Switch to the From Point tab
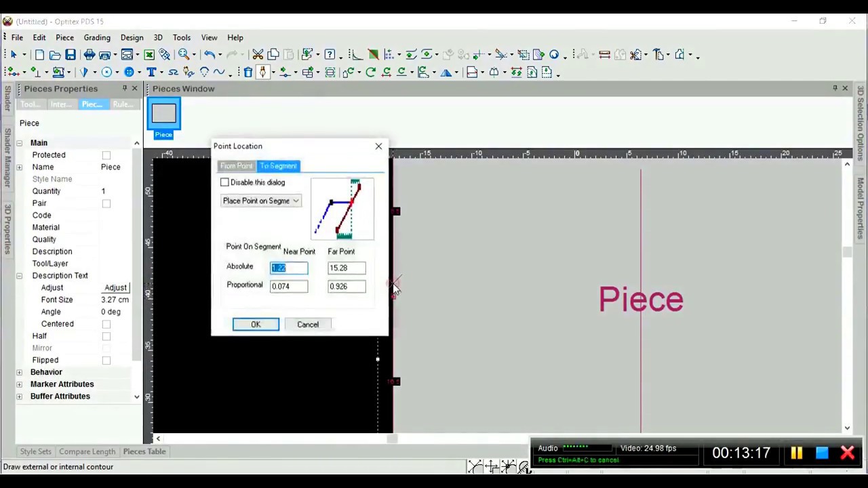868x488 pixels. [x=236, y=166]
